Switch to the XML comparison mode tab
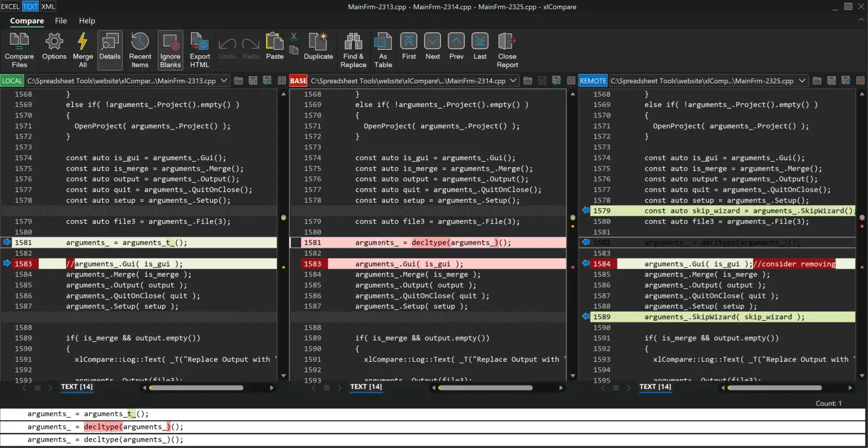The width and height of the screenshot is (868, 448). (x=48, y=6)
